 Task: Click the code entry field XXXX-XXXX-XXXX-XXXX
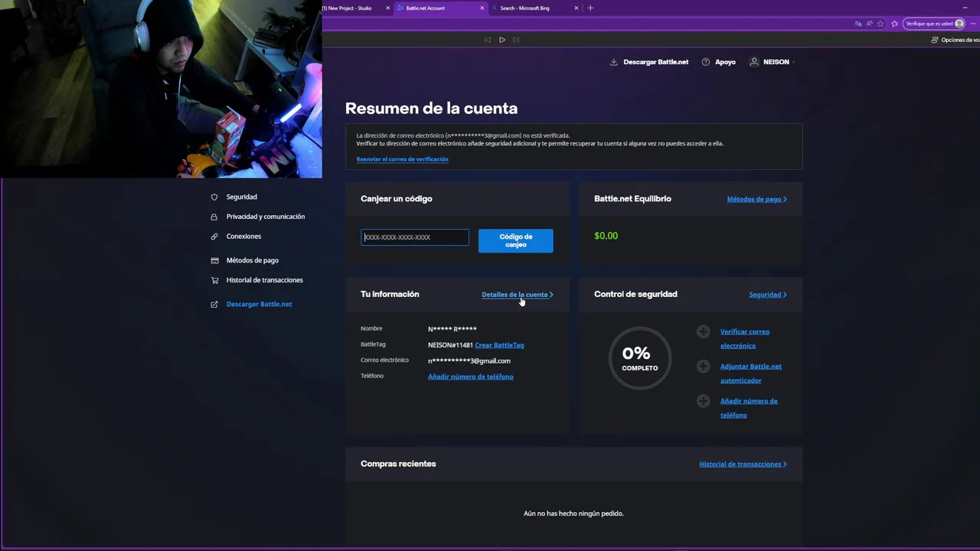pyautogui.click(x=415, y=237)
